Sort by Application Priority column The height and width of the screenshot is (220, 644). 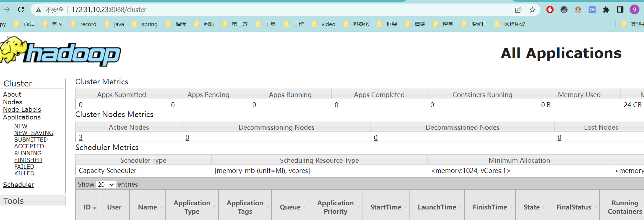tap(335, 207)
